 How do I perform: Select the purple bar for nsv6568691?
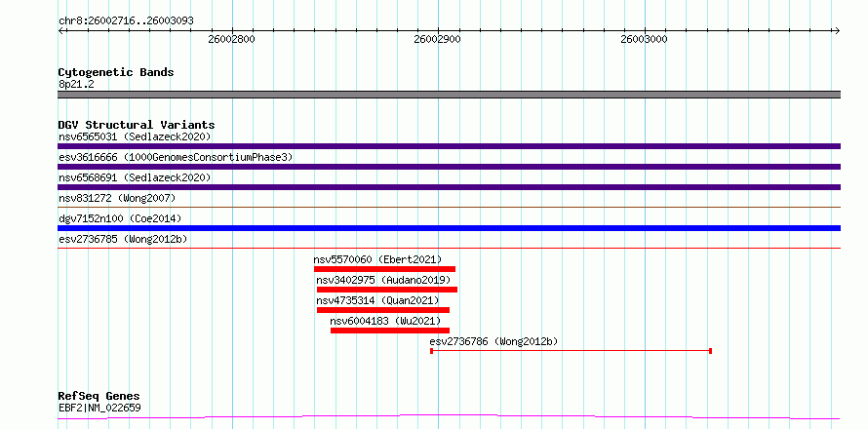[449, 187]
